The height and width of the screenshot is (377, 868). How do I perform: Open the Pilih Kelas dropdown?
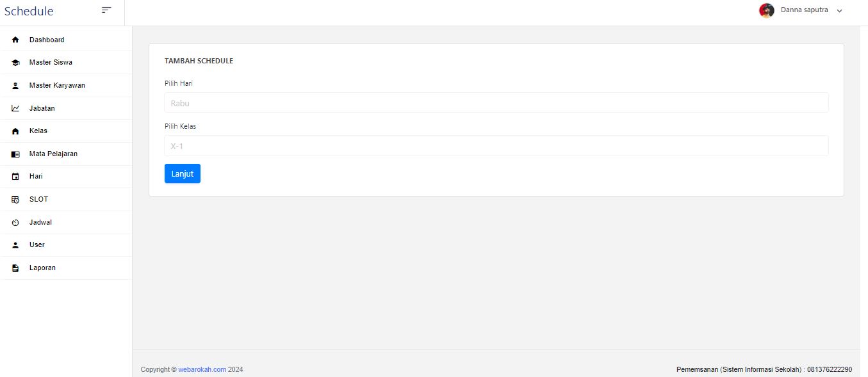[496, 146]
